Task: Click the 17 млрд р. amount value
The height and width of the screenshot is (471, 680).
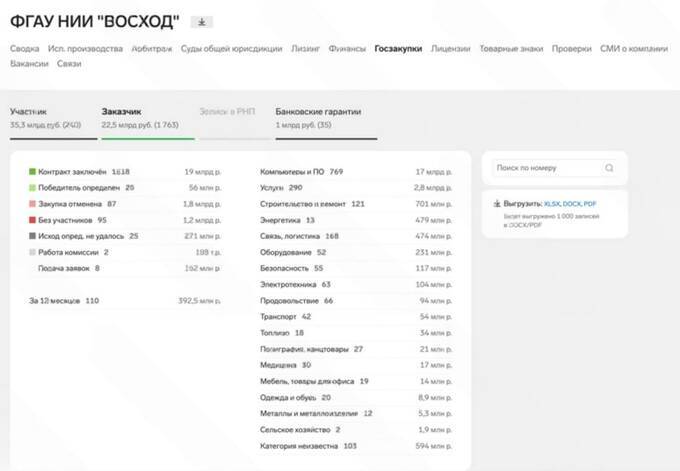Action: pos(433,172)
